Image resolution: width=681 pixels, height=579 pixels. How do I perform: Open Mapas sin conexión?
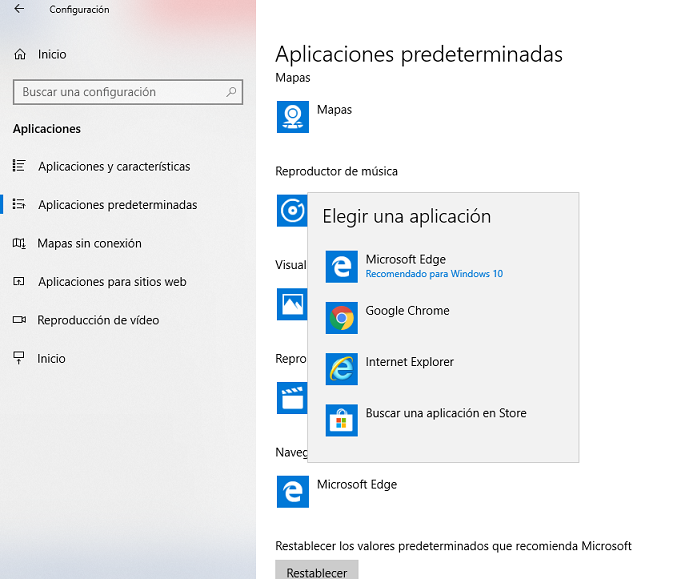(x=89, y=243)
